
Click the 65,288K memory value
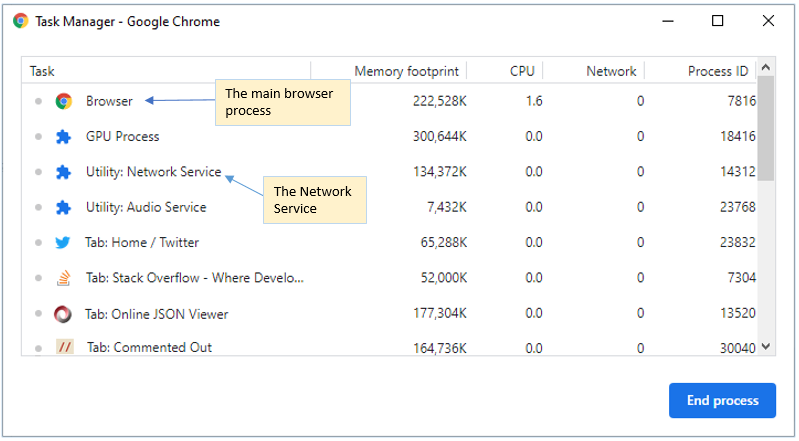click(443, 242)
